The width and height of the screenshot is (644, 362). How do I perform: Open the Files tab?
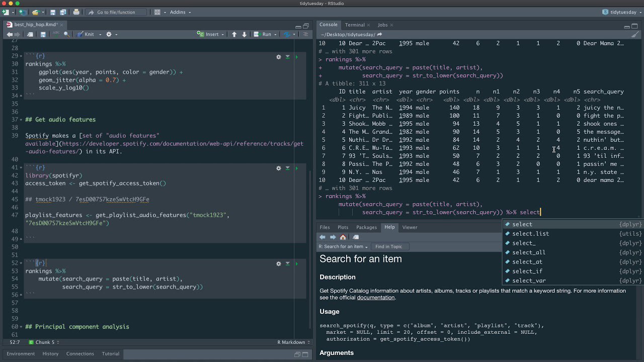(325, 227)
